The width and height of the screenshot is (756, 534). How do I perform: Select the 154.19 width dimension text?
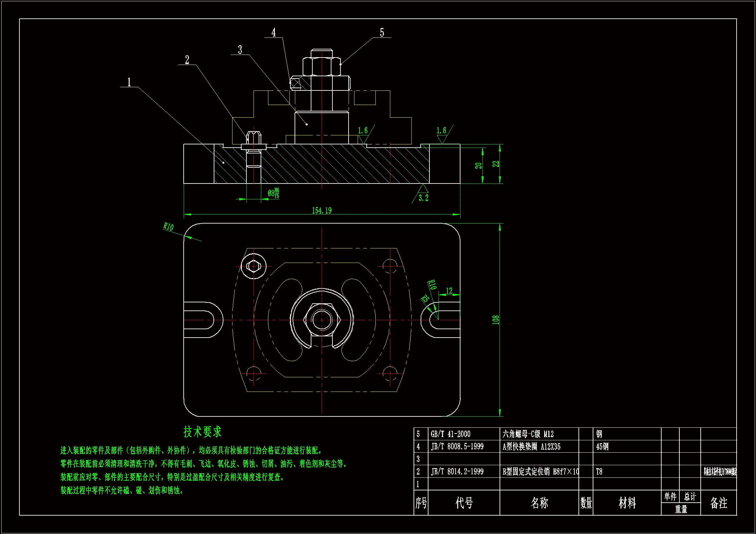point(322,211)
